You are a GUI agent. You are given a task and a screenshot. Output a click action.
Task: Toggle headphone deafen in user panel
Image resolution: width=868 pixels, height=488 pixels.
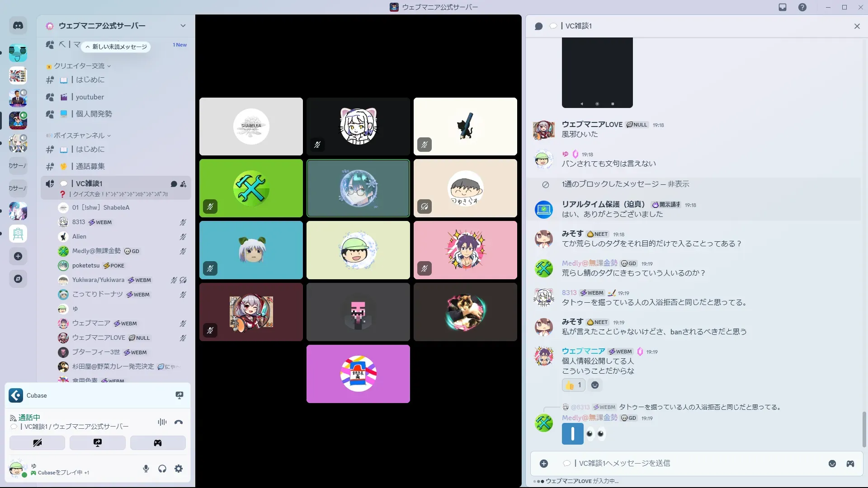tap(162, 469)
